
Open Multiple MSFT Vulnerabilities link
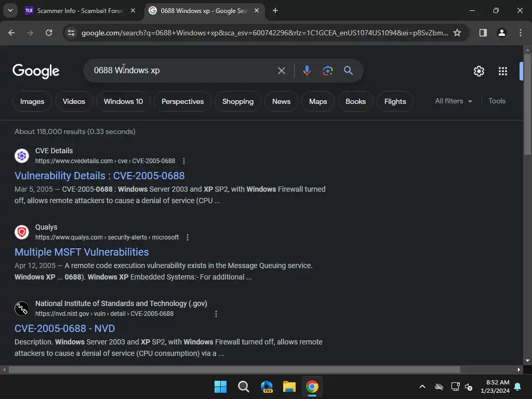82,252
